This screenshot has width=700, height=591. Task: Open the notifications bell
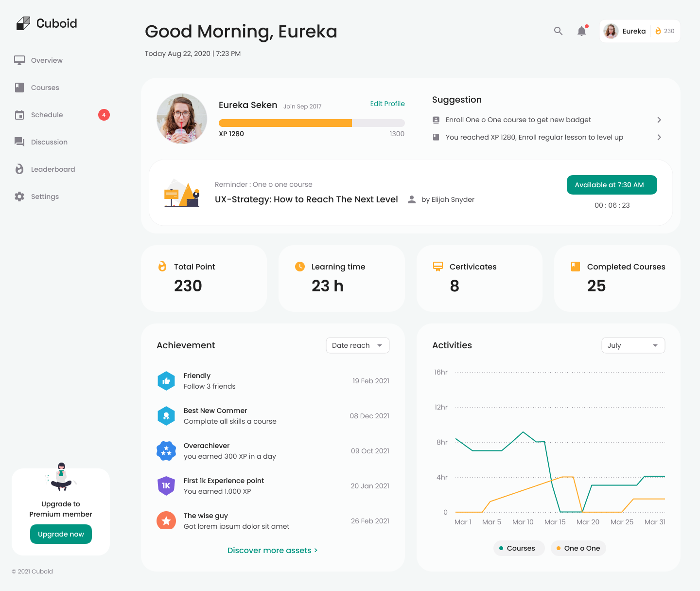581,31
